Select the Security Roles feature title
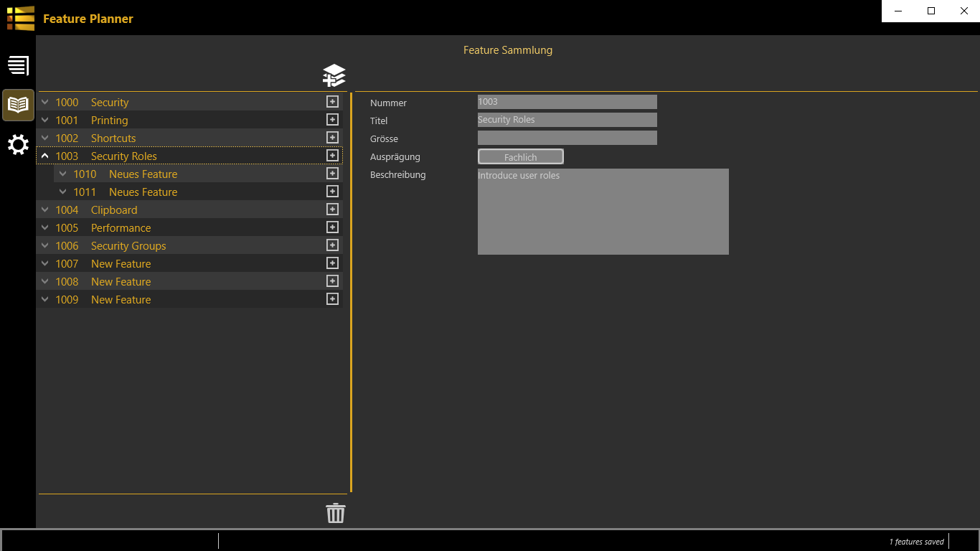Viewport: 980px width, 551px height. 124,156
